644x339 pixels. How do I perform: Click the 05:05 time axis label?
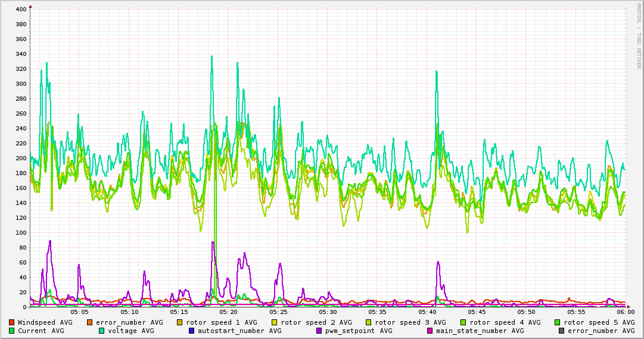pyautogui.click(x=79, y=312)
